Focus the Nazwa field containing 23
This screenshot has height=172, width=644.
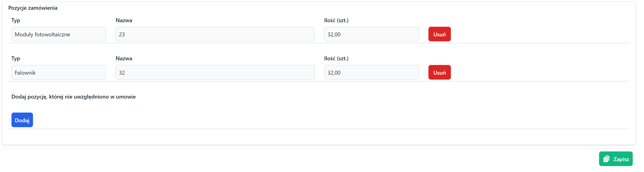click(x=215, y=34)
